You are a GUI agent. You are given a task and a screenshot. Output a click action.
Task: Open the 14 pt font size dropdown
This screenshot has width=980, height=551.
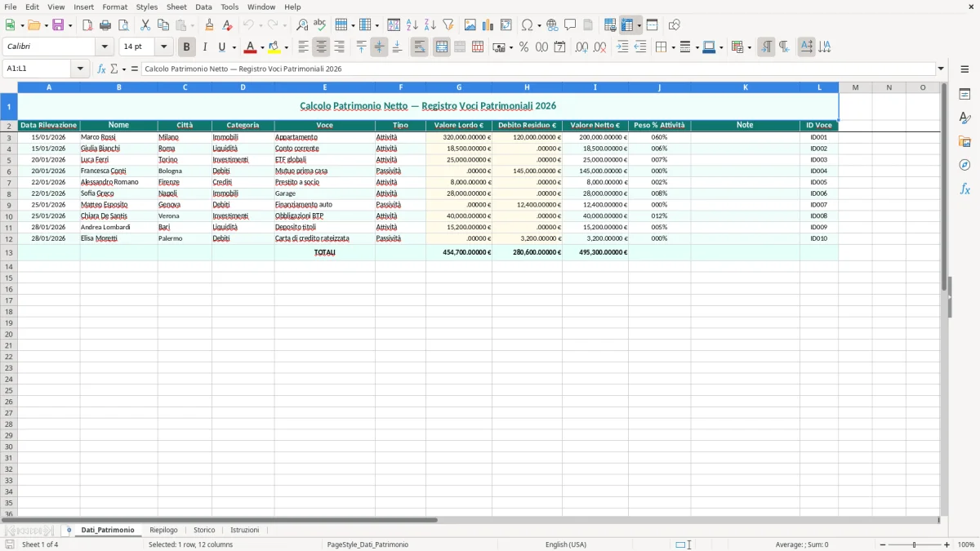[163, 47]
